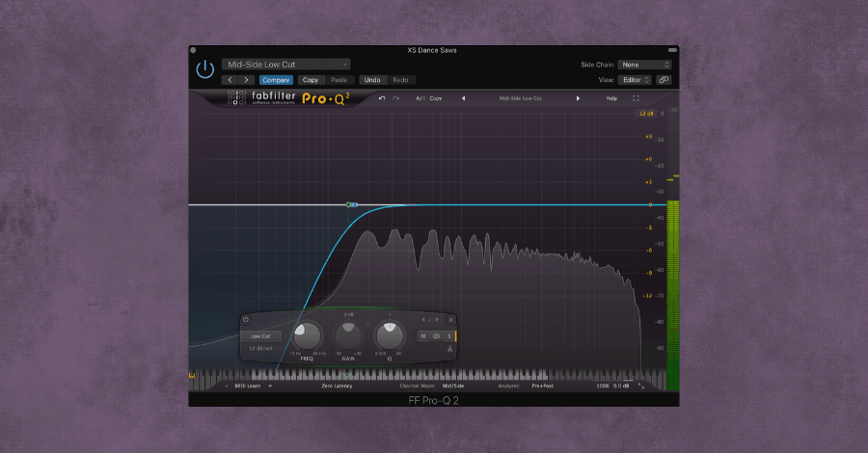Image resolution: width=868 pixels, height=453 pixels.
Task: Click the XS Dance Saws window title
Action: coord(432,50)
